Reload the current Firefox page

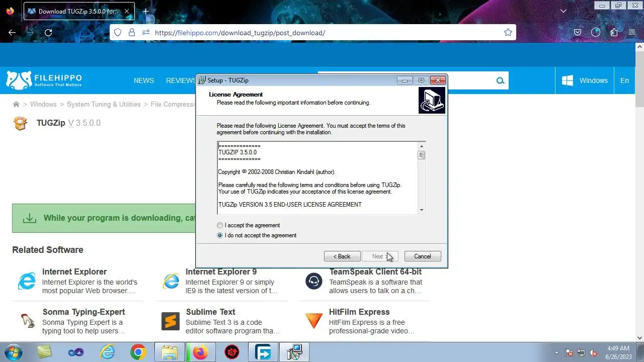pos(48,33)
